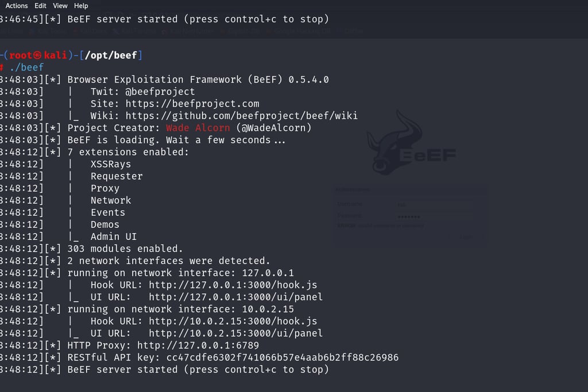Click the RESTful API key string

click(283, 358)
